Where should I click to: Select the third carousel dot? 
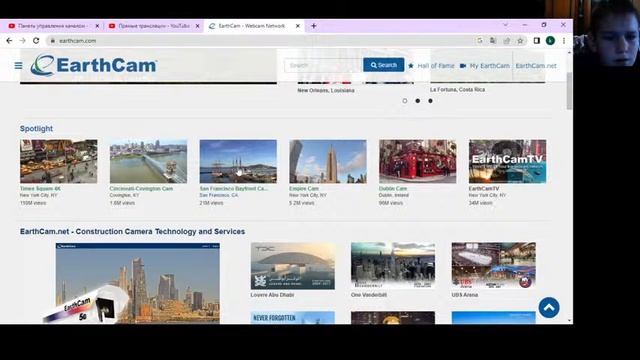pos(430,101)
